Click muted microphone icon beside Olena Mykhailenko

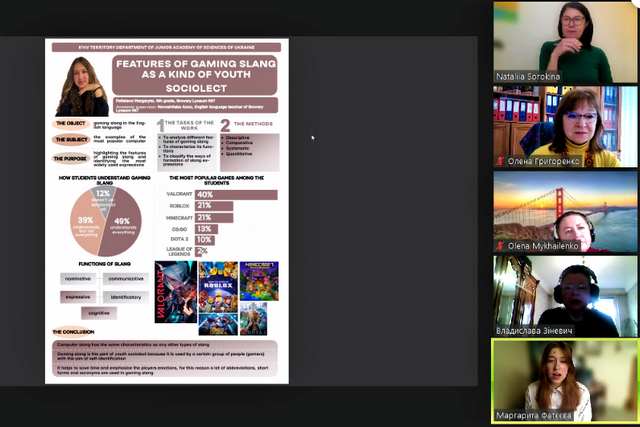pyautogui.click(x=502, y=245)
